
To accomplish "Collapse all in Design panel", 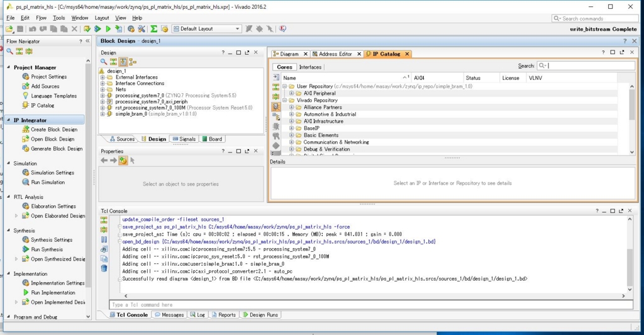I will (113, 62).
